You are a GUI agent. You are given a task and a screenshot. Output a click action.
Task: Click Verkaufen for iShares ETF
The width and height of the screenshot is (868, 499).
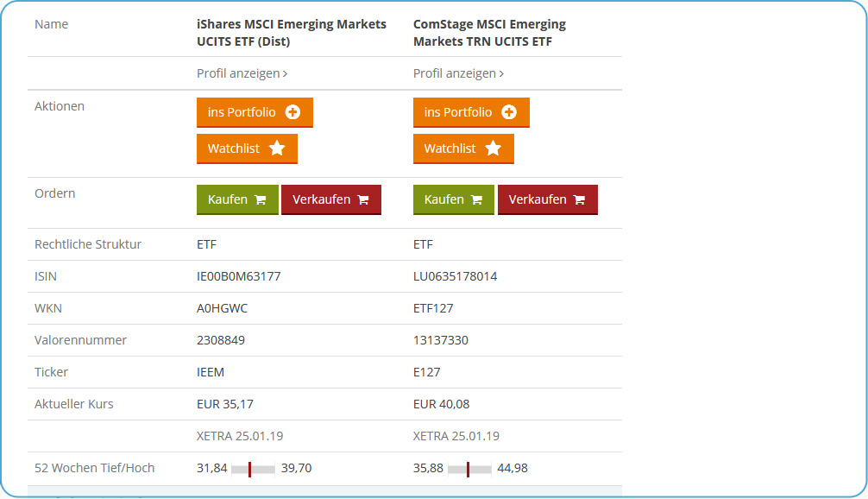click(331, 199)
